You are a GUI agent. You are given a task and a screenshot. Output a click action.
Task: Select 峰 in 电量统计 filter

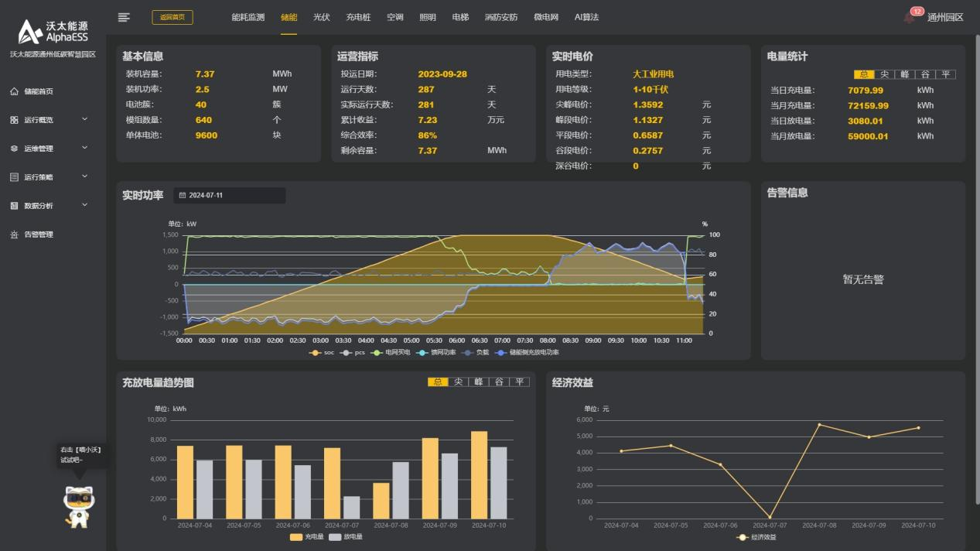(x=903, y=74)
